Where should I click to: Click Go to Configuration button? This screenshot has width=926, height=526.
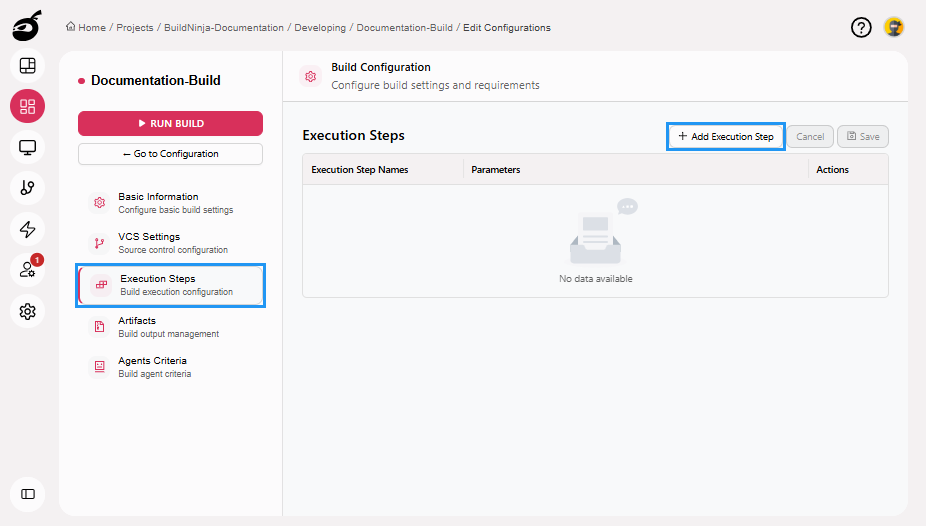[x=171, y=154]
